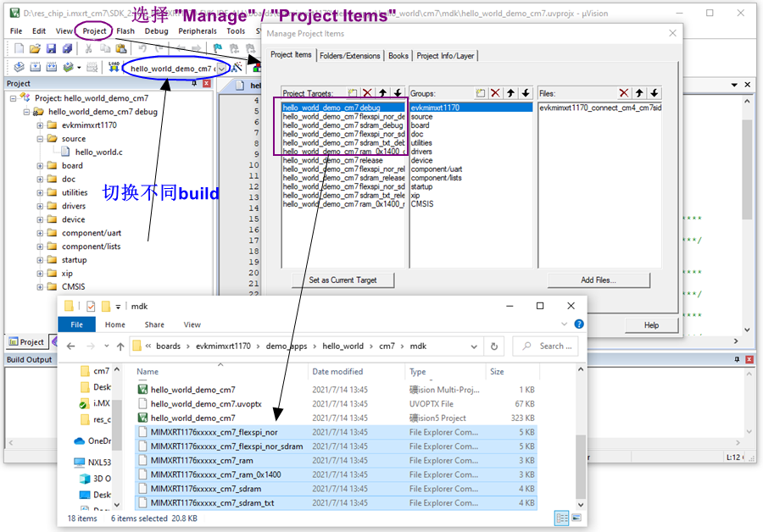Delete selected Group with red X
Image resolution: width=763 pixels, height=532 pixels.
pos(495,93)
